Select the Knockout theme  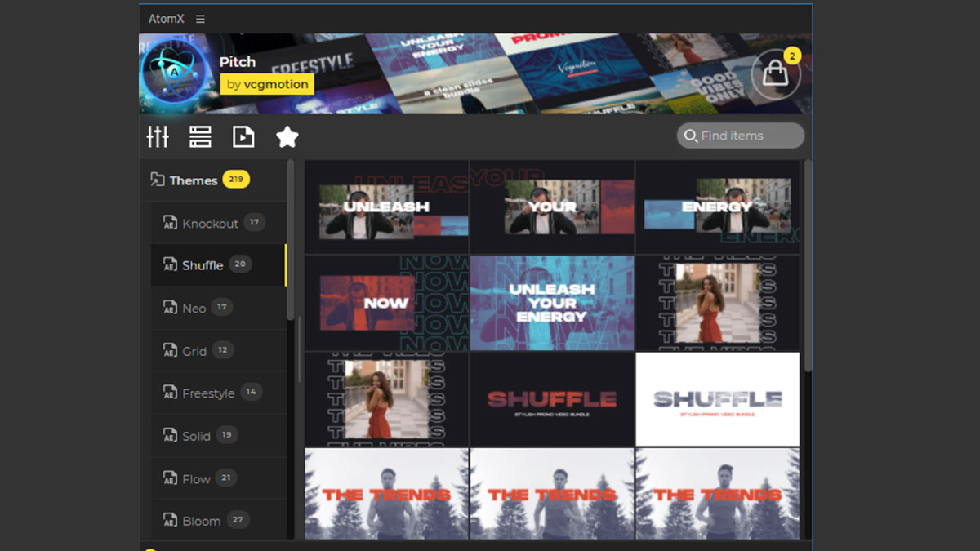(x=210, y=224)
